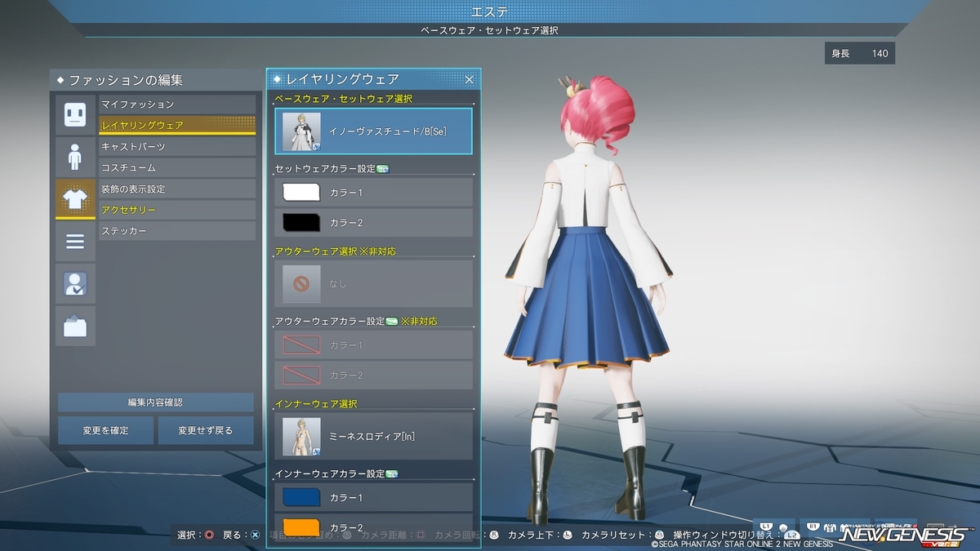Select ミーネスロディア[In] innerwear item
Image resolution: width=980 pixels, height=551 pixels.
[x=373, y=436]
